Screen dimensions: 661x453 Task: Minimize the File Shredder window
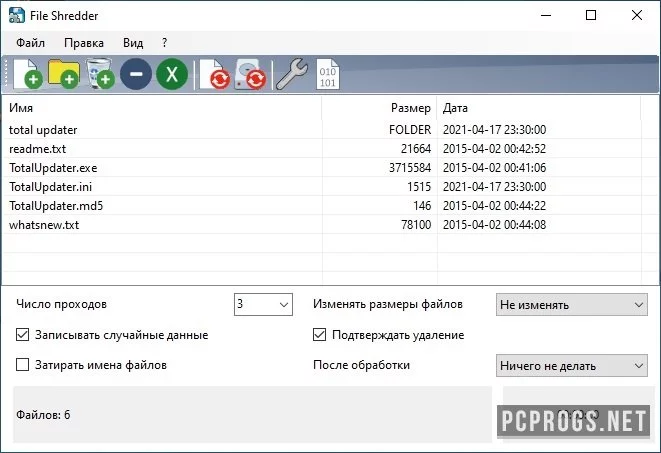click(x=546, y=15)
